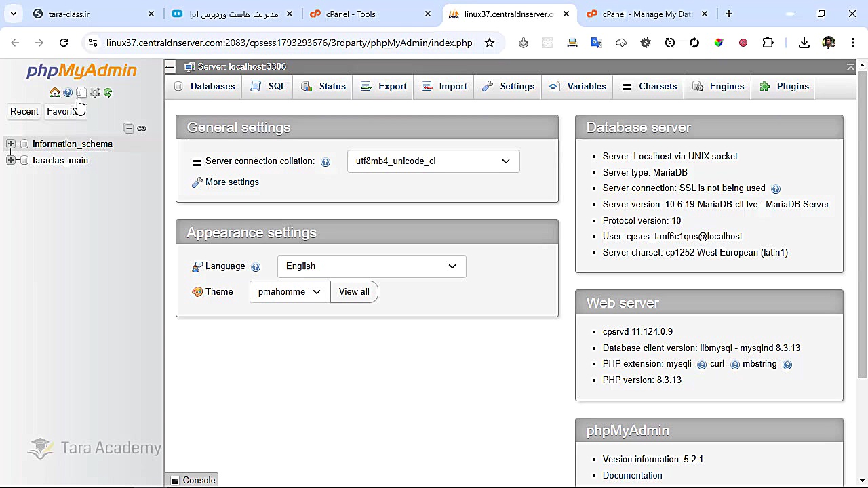Viewport: 868px width, 488px height.
Task: Bookmark this page with the star icon
Action: pos(490,43)
